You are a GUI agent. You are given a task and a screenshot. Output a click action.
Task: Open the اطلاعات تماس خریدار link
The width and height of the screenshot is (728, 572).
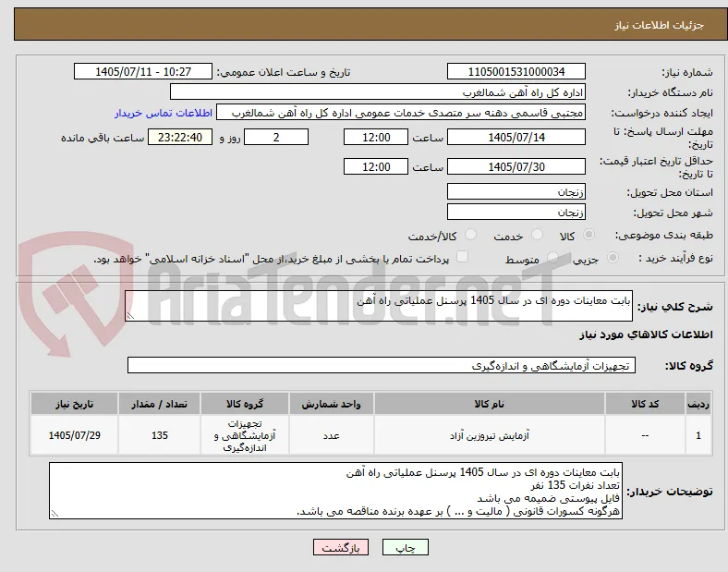pos(164,113)
